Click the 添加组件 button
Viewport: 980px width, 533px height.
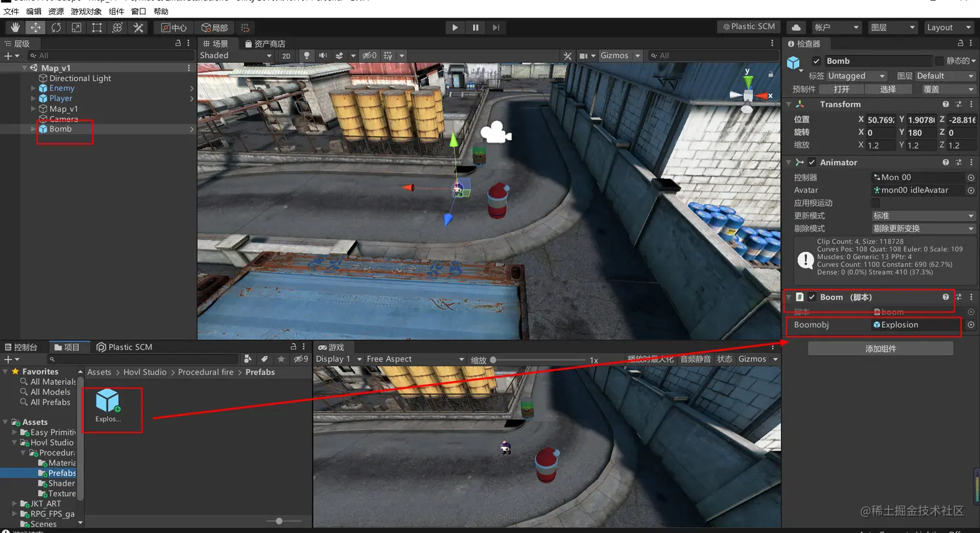(880, 348)
